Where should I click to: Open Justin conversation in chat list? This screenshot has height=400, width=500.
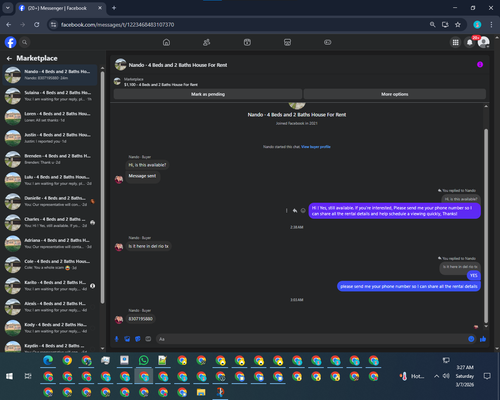pyautogui.click(x=50, y=138)
